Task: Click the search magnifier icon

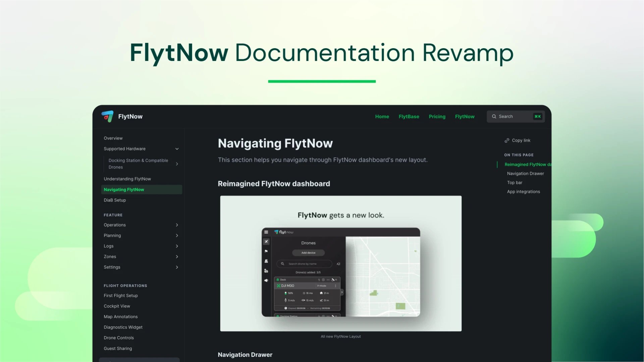Action: click(494, 117)
